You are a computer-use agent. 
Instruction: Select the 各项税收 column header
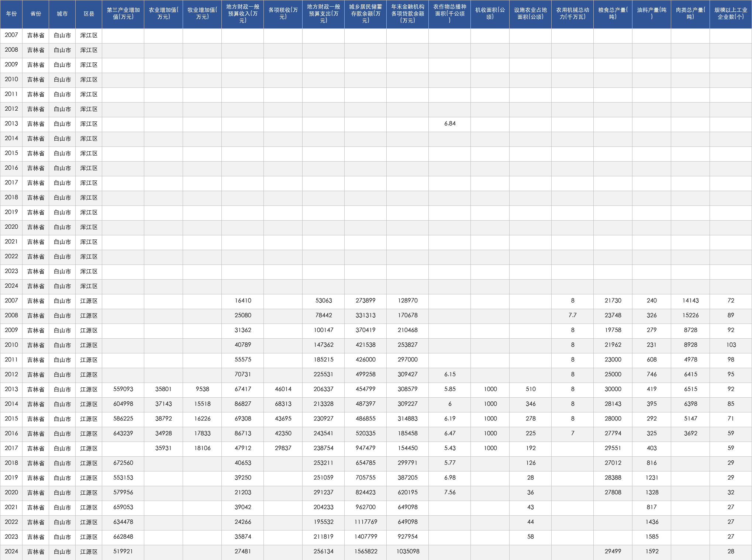click(283, 14)
